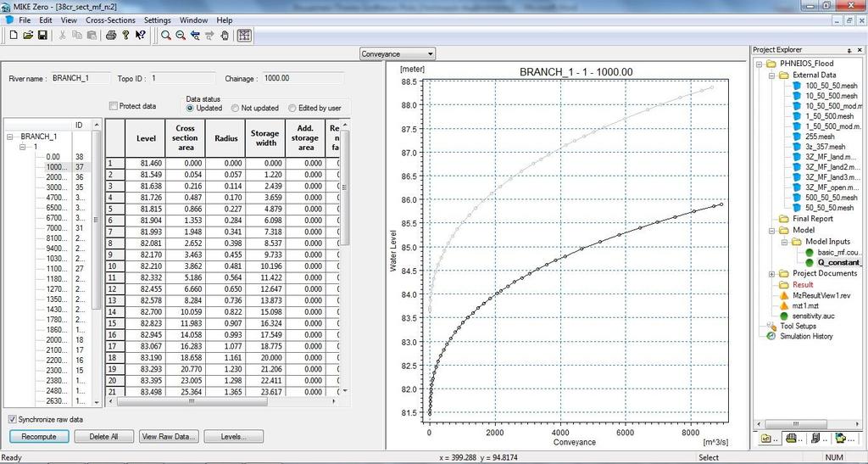This screenshot has height=464, width=868.
Task: Expand Project Documents folder
Action: point(771,273)
